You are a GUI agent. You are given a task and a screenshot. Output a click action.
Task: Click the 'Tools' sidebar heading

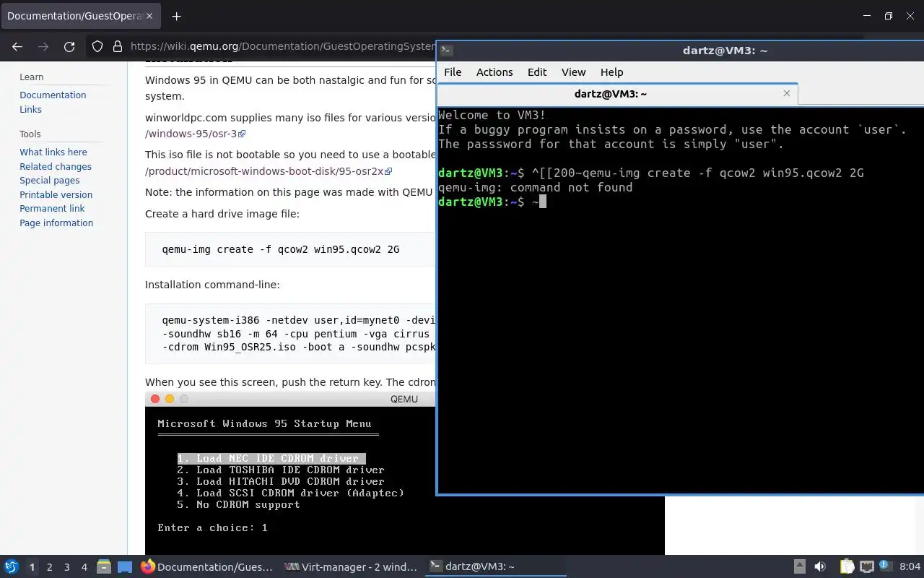[30, 134]
